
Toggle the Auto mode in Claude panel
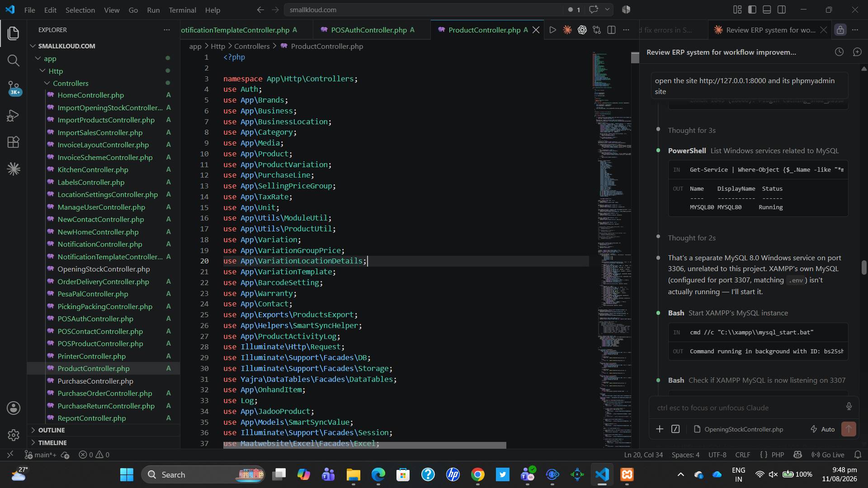822,429
